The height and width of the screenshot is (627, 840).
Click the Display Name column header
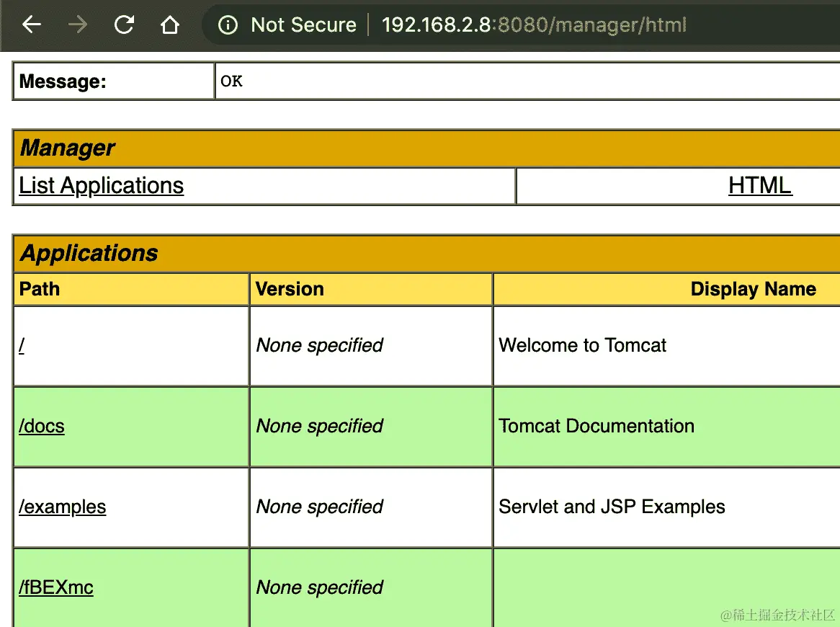click(x=754, y=289)
